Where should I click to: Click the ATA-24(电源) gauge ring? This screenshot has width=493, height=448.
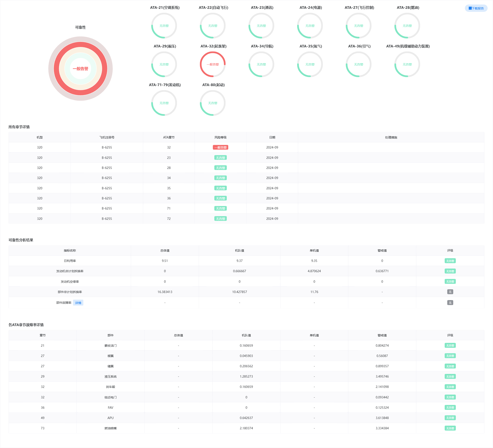coord(310,26)
